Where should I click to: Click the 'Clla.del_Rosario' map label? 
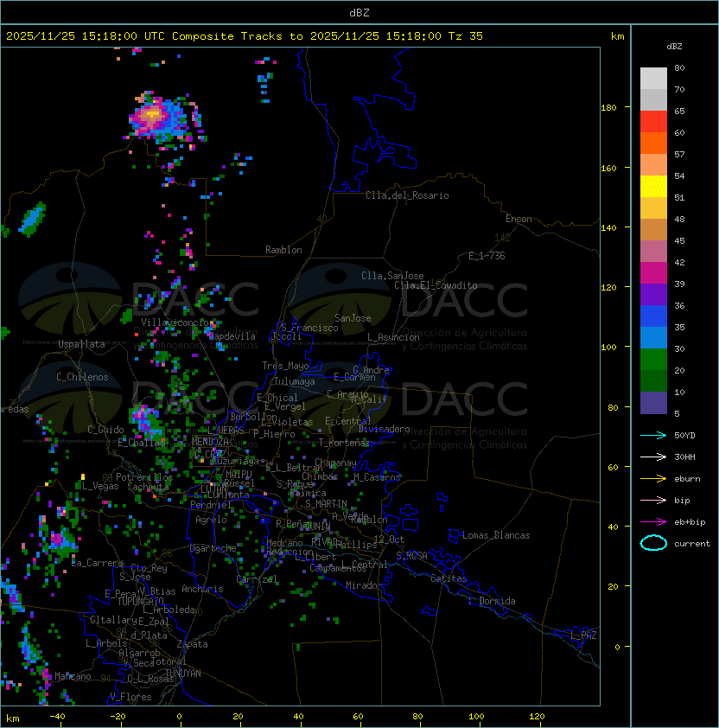click(407, 195)
